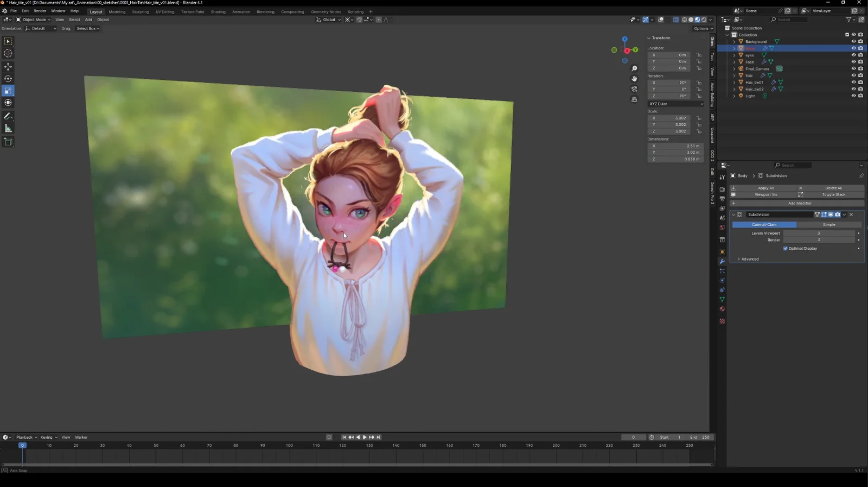Open the Texture properties tab
This screenshot has width=868, height=487.
pos(722,321)
